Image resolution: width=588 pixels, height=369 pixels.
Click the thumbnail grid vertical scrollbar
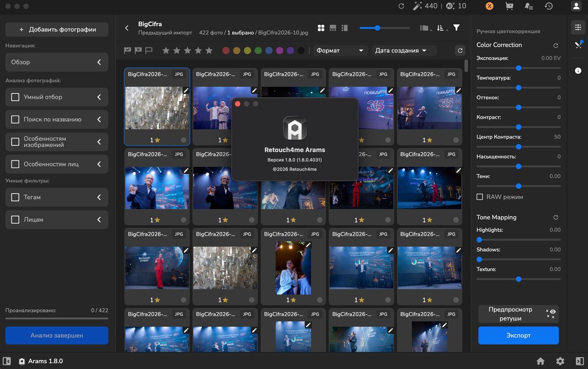click(465, 65)
